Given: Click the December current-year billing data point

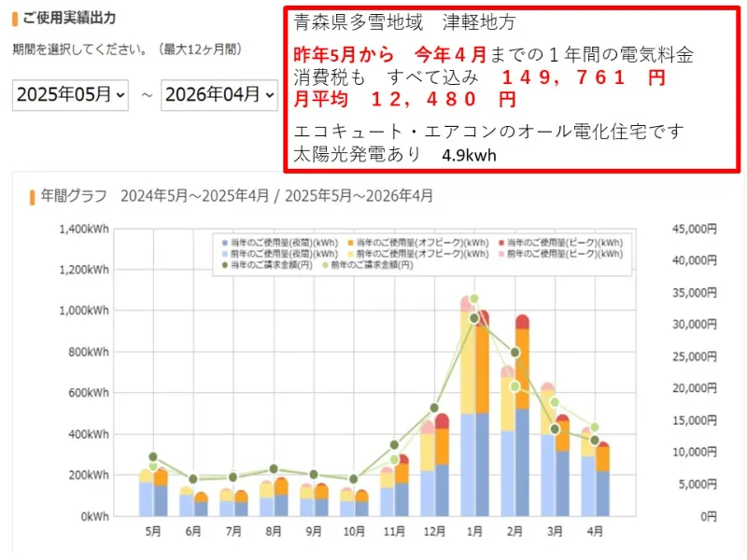Looking at the screenshot, I should pos(434,408).
